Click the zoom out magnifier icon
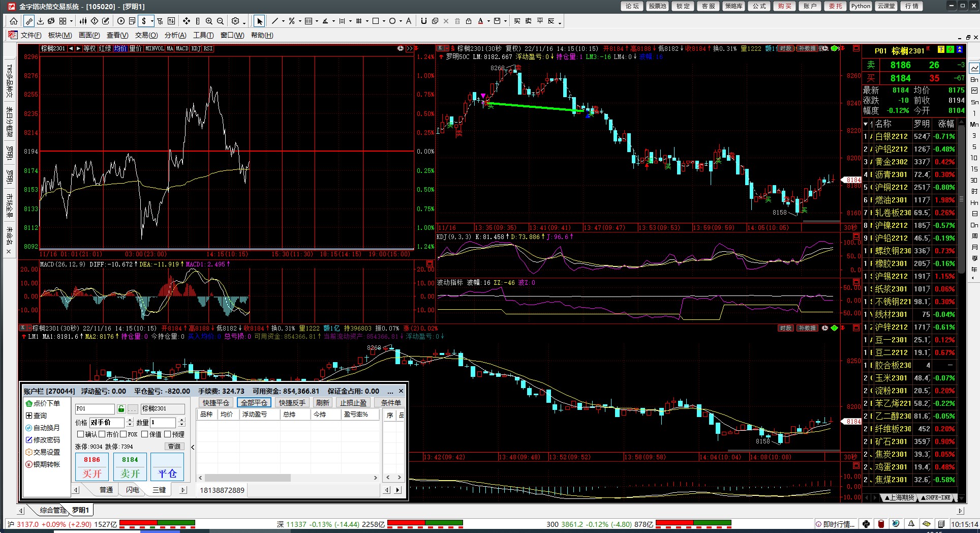The image size is (980, 533). 220,21
